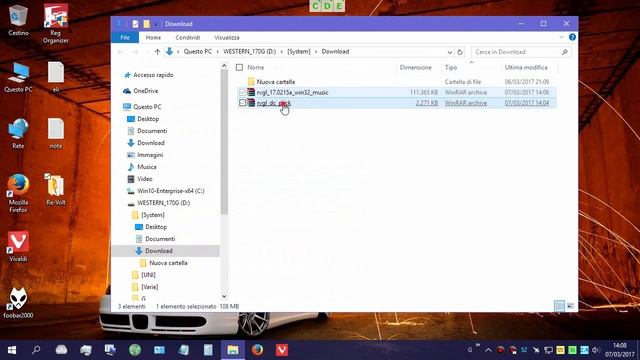The height and width of the screenshot is (360, 640).
Task: Open the Visualizza ribbon tab
Action: click(227, 37)
